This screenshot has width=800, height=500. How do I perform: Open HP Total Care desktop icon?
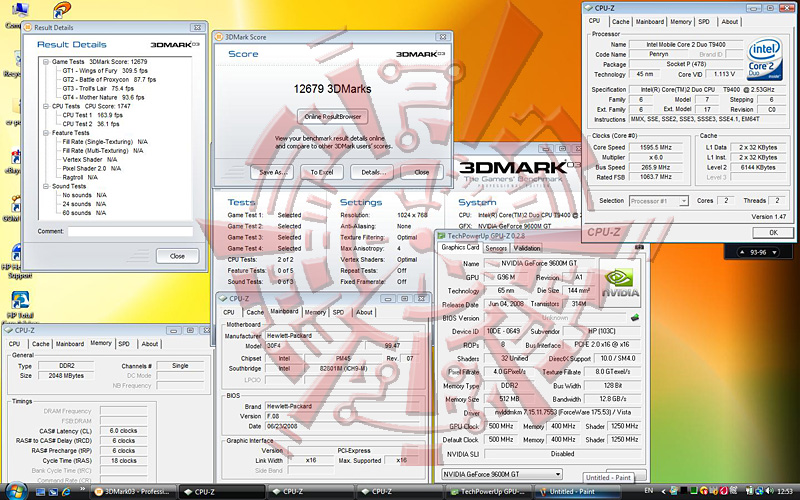[20, 307]
